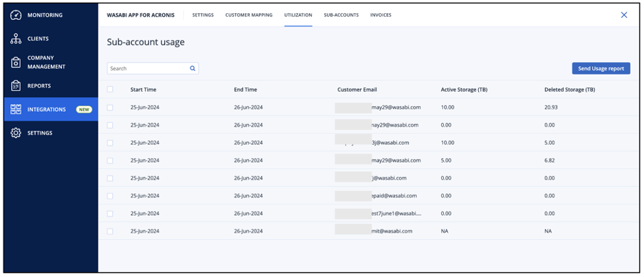Image resolution: width=644 pixels, height=277 pixels.
Task: Check the mit@wasabi.com row checkbox
Action: [110, 232]
